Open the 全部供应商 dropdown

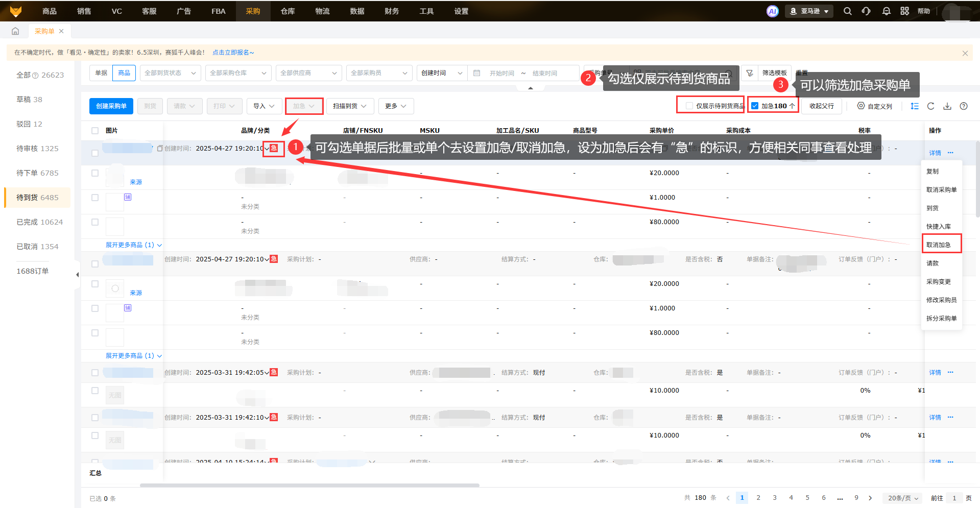tap(308, 73)
